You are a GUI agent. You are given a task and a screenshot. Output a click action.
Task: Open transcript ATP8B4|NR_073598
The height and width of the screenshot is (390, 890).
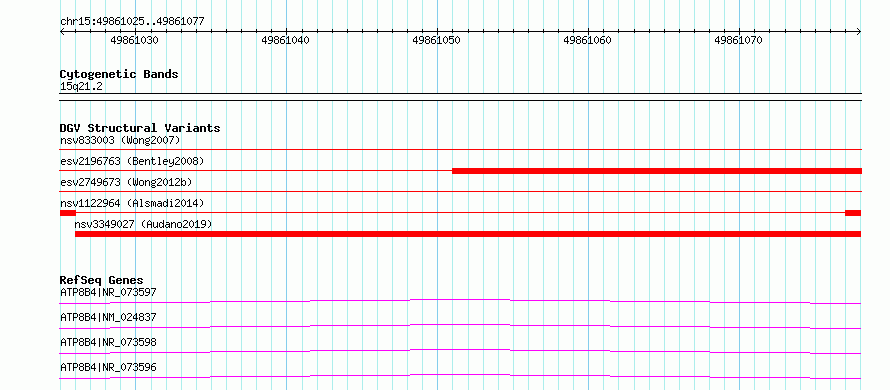(x=108, y=342)
